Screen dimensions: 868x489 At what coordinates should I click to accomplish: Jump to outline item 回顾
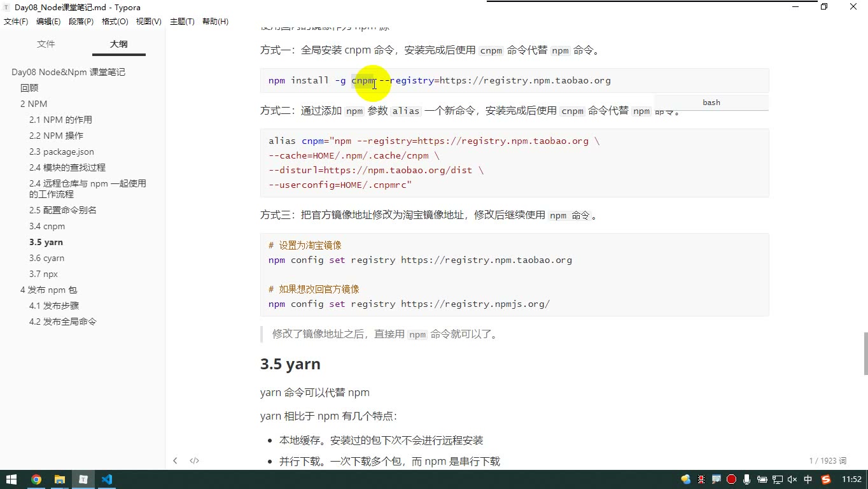tap(29, 88)
